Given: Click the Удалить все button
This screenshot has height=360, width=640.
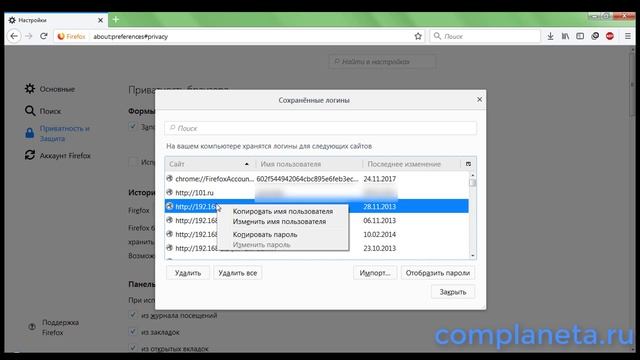Looking at the screenshot, I should coord(238,273).
